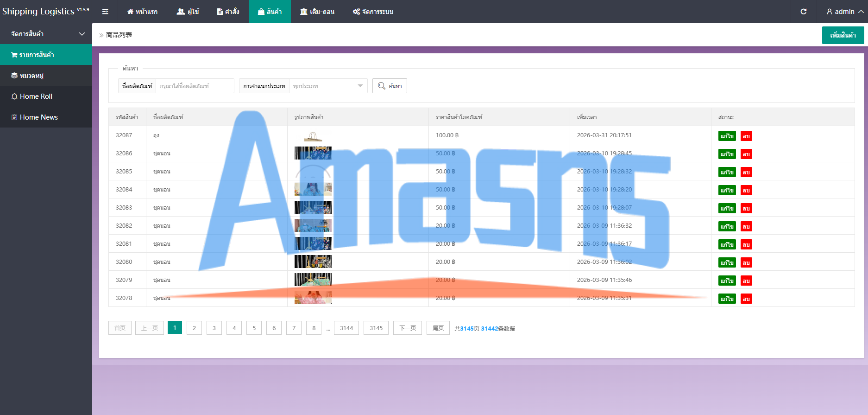Image resolution: width=868 pixels, height=415 pixels.
Task: Go to หน้าแรก home menu
Action: pyautogui.click(x=142, y=12)
